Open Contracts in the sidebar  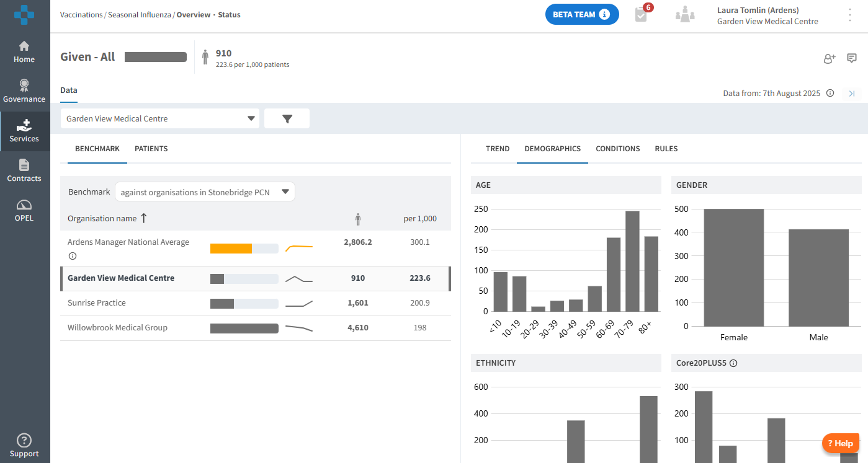pyautogui.click(x=25, y=170)
